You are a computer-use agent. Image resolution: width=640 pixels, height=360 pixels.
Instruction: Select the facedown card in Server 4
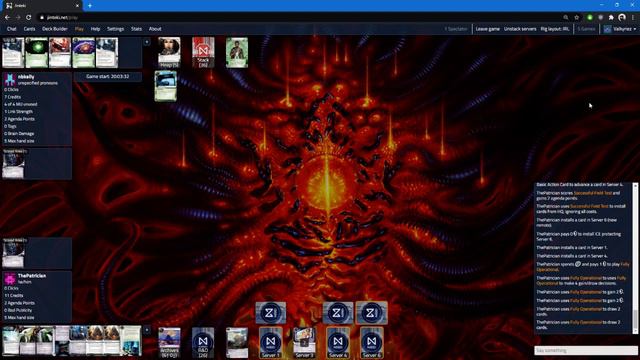(x=338, y=342)
